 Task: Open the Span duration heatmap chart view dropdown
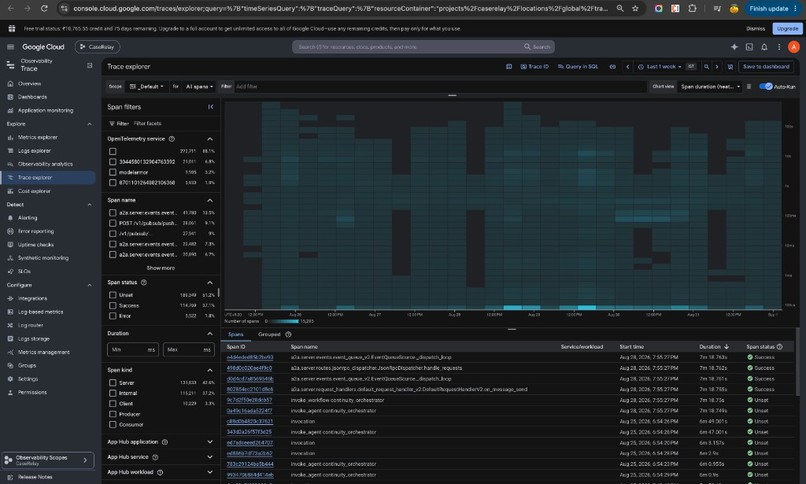click(710, 86)
